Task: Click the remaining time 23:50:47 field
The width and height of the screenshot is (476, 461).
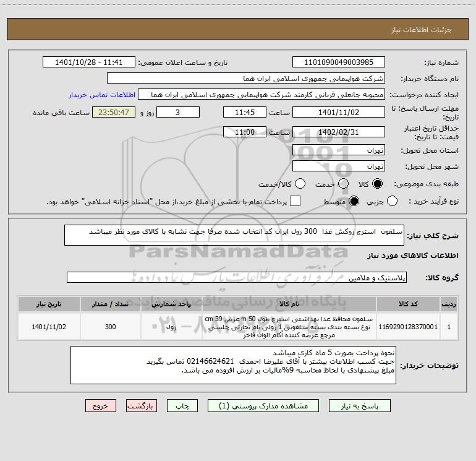Action: pyautogui.click(x=114, y=112)
